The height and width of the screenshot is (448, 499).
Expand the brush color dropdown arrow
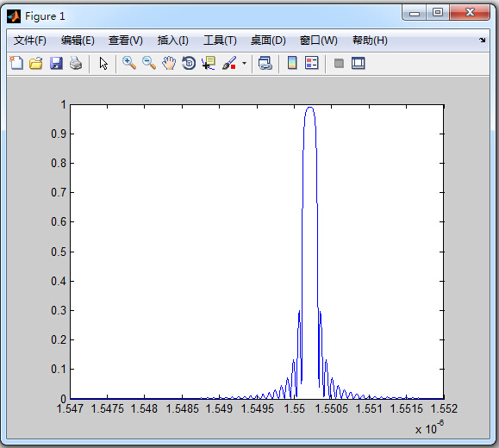[244, 63]
